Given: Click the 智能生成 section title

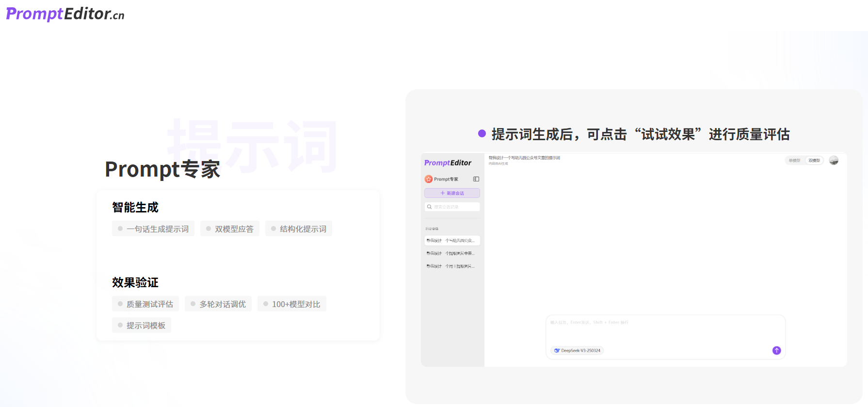Looking at the screenshot, I should [x=135, y=207].
